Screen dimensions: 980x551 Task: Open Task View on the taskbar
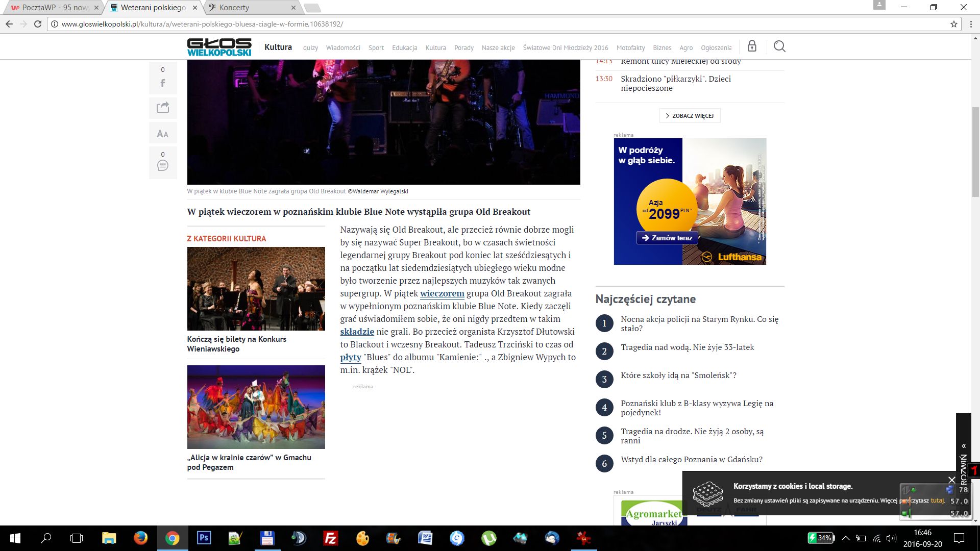77,538
